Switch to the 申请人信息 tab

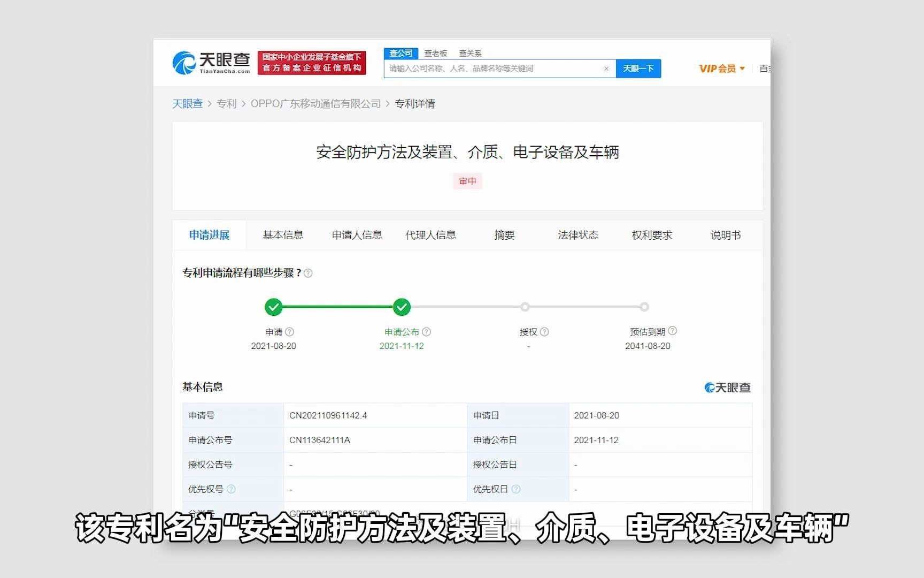coord(357,235)
